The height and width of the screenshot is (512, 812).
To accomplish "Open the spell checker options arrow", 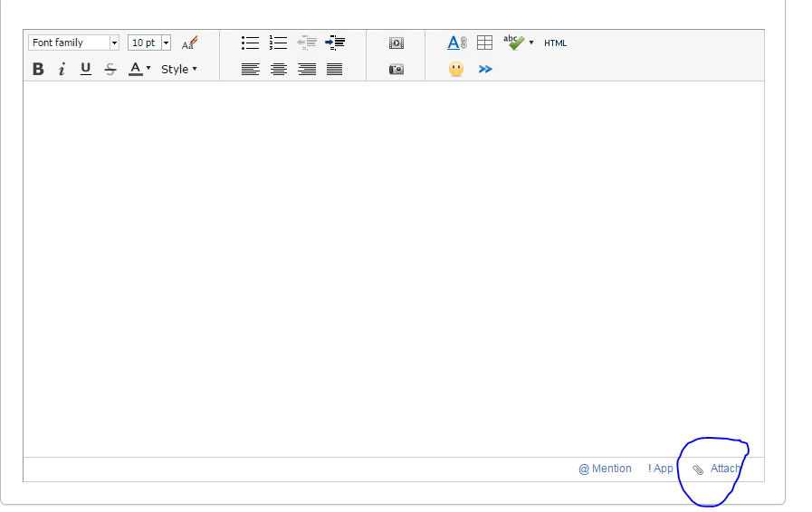I will [531, 43].
